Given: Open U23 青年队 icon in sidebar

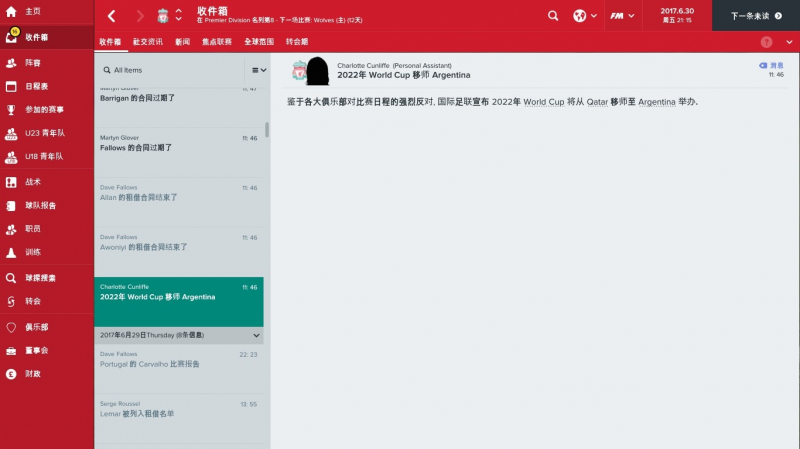Looking at the screenshot, I should pyautogui.click(x=11, y=133).
